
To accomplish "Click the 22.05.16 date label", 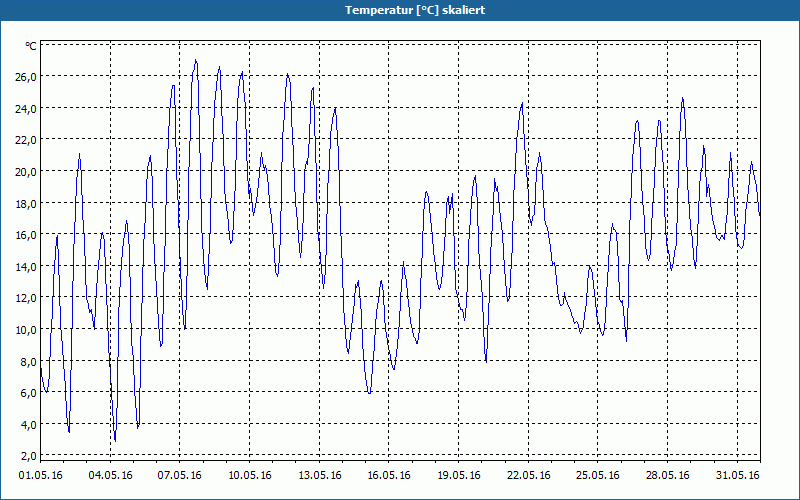I will (529, 476).
